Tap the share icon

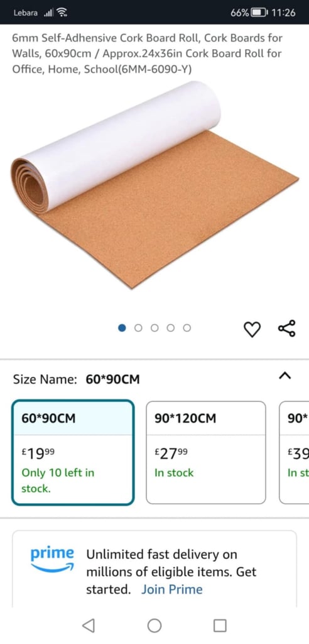coord(286,328)
